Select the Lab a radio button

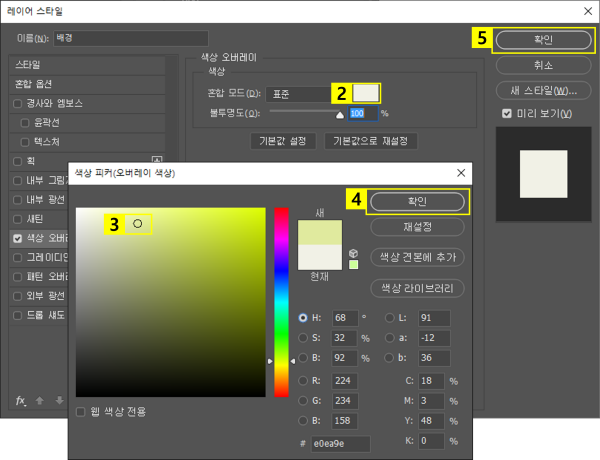point(389,338)
